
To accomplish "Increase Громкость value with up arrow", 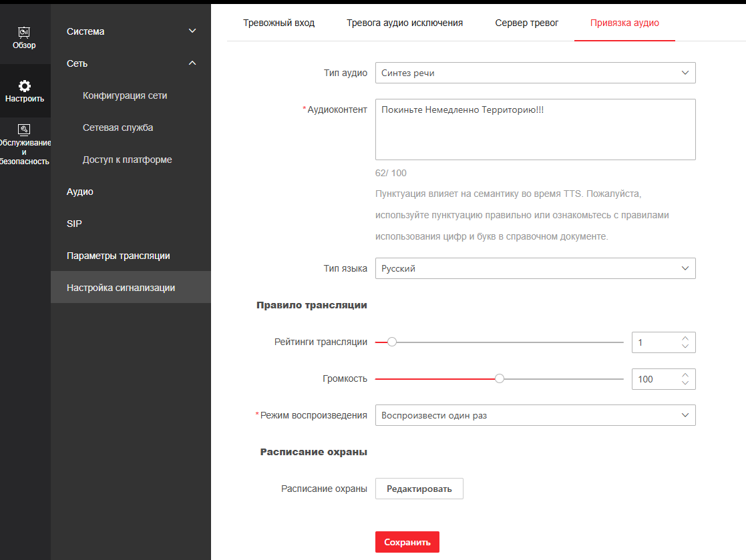I will point(685,375).
